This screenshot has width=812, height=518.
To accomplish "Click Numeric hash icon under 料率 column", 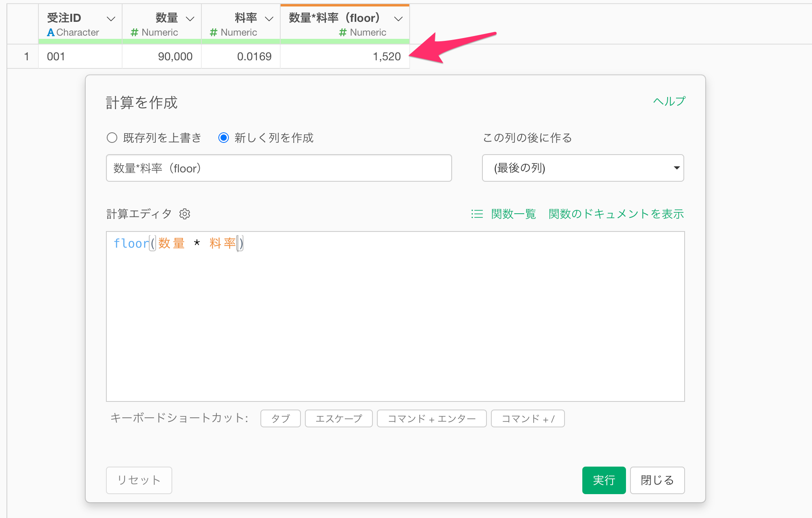I will pyautogui.click(x=214, y=32).
